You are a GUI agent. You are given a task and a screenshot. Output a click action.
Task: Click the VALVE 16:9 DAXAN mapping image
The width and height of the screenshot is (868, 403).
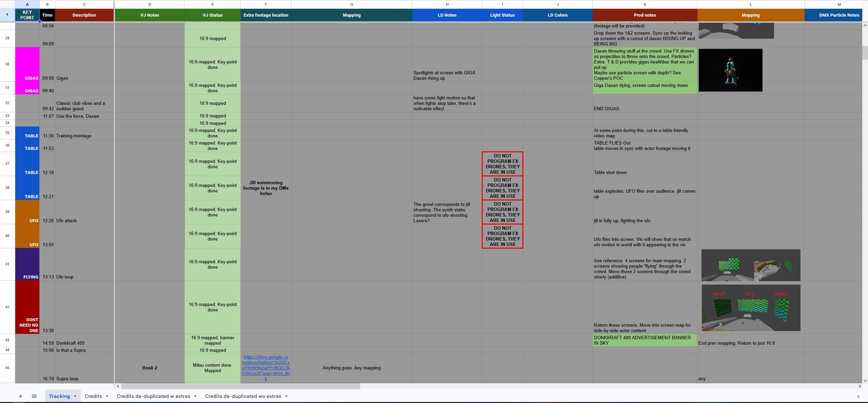pos(751,308)
